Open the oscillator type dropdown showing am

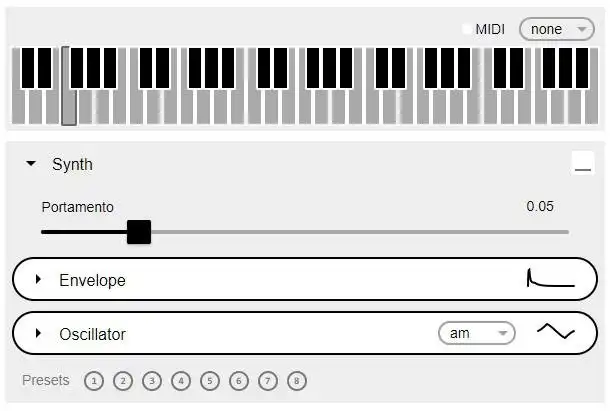click(x=476, y=333)
